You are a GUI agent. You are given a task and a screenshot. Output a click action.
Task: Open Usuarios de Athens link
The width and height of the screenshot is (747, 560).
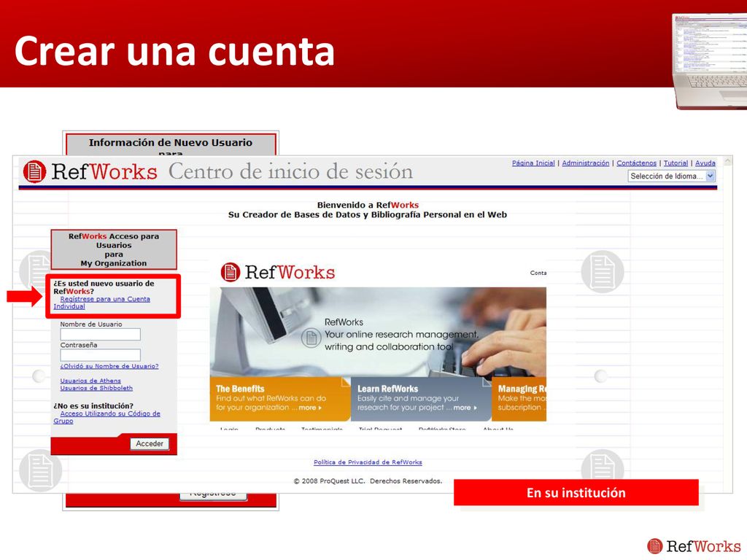90,381
